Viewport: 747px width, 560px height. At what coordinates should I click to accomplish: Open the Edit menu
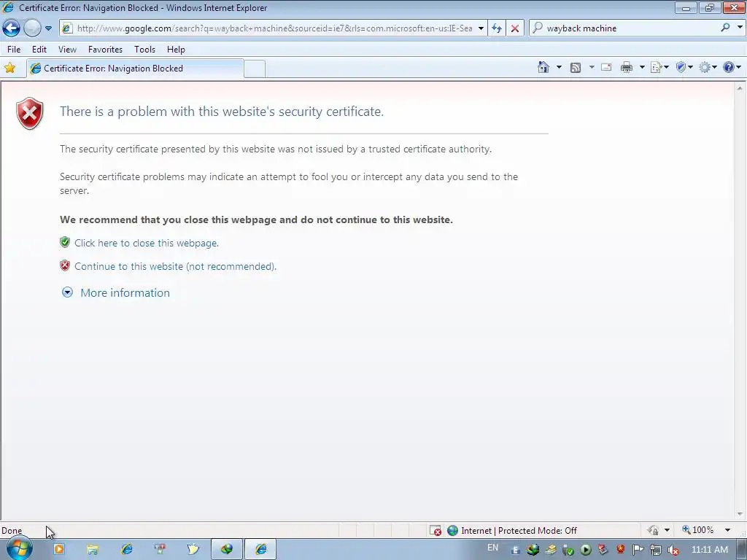pyautogui.click(x=39, y=50)
